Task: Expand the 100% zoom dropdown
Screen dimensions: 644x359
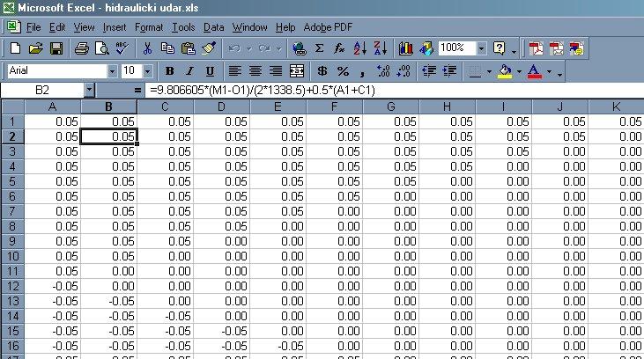Action: (481, 48)
